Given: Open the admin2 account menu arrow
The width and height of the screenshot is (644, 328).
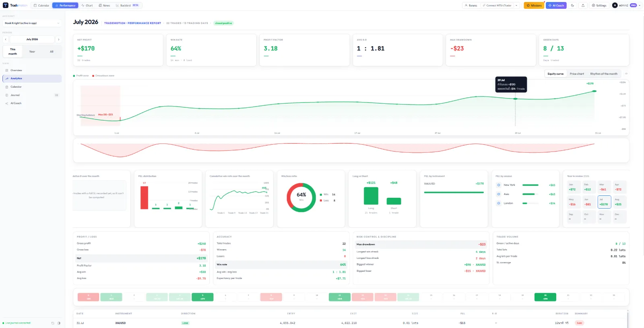Looking at the screenshot, I should (x=640, y=6).
